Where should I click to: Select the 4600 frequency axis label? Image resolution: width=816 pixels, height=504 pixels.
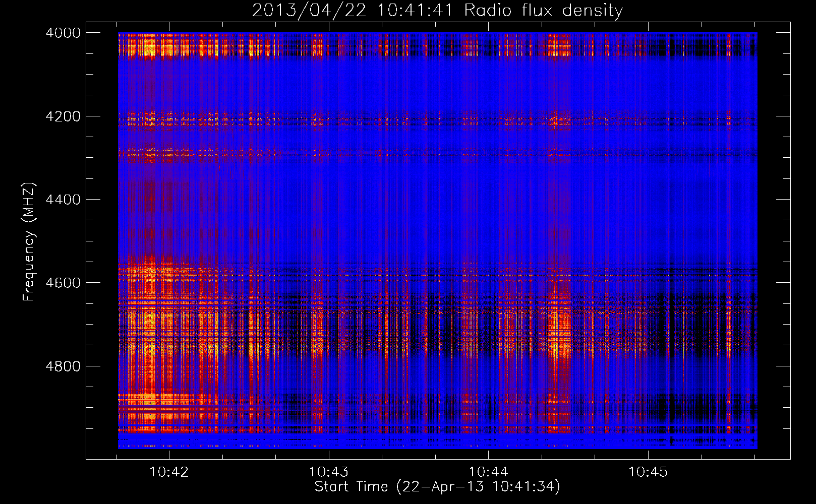(63, 283)
